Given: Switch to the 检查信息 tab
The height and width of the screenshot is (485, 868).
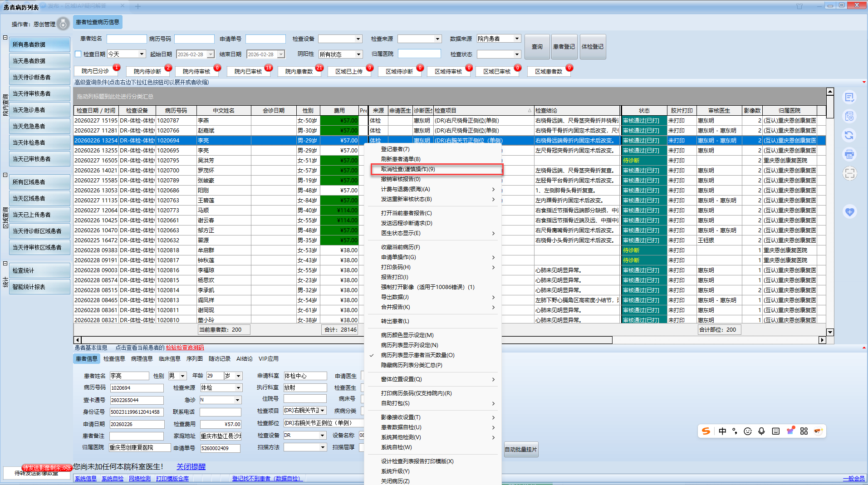Looking at the screenshot, I should 114,359.
